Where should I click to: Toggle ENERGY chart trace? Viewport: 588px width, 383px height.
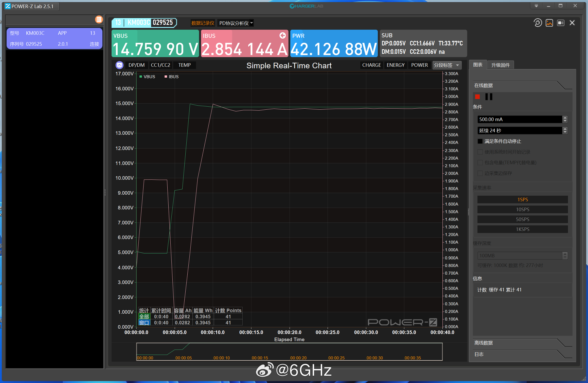click(396, 65)
